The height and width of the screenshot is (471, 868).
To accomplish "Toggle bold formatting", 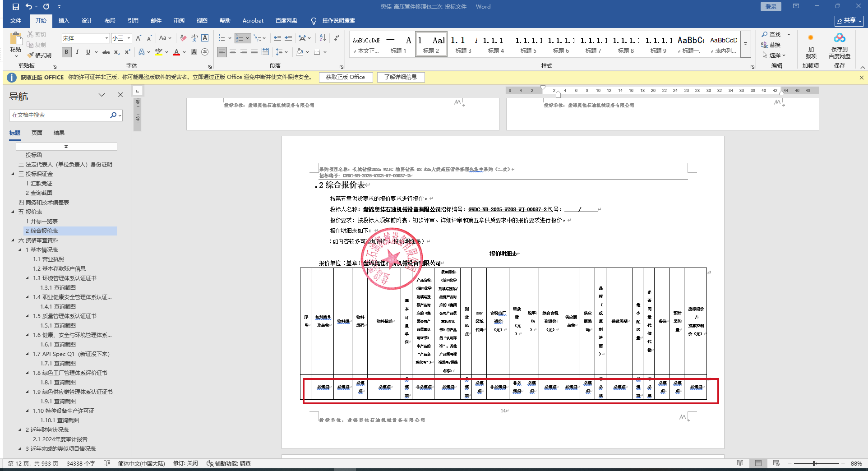I will 66,52.
